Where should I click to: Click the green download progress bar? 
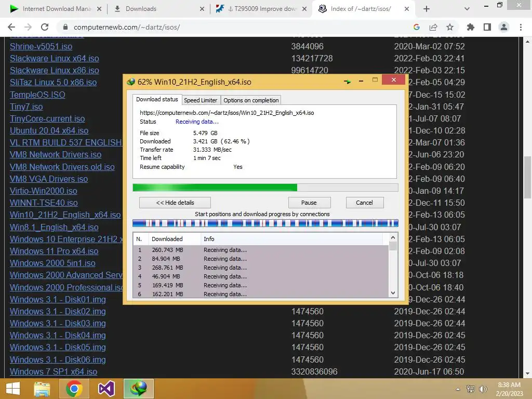click(x=265, y=187)
